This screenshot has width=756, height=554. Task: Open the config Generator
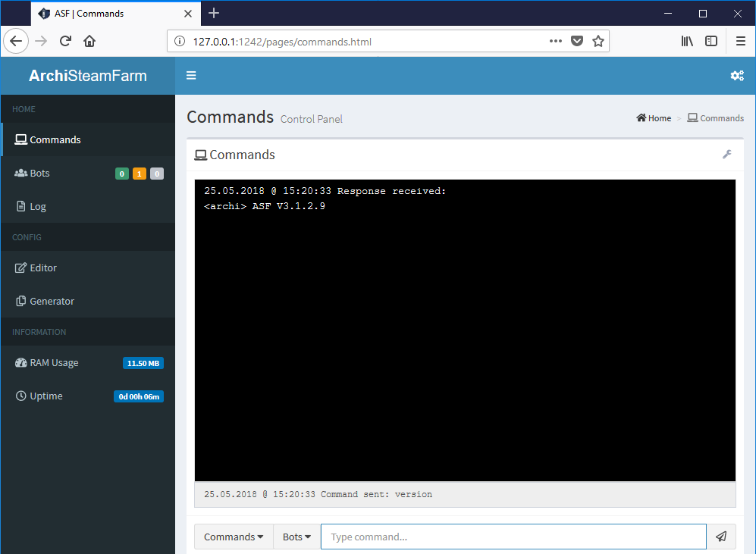coord(53,301)
